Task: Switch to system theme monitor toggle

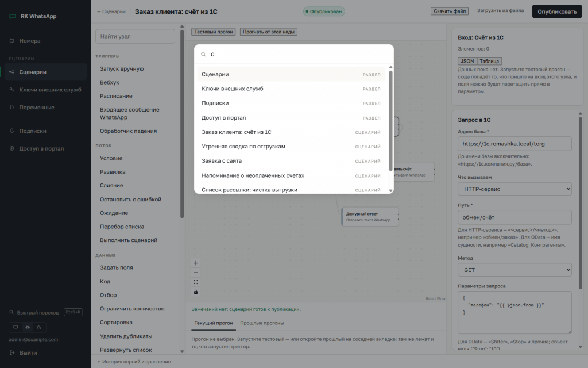Action: [16, 327]
